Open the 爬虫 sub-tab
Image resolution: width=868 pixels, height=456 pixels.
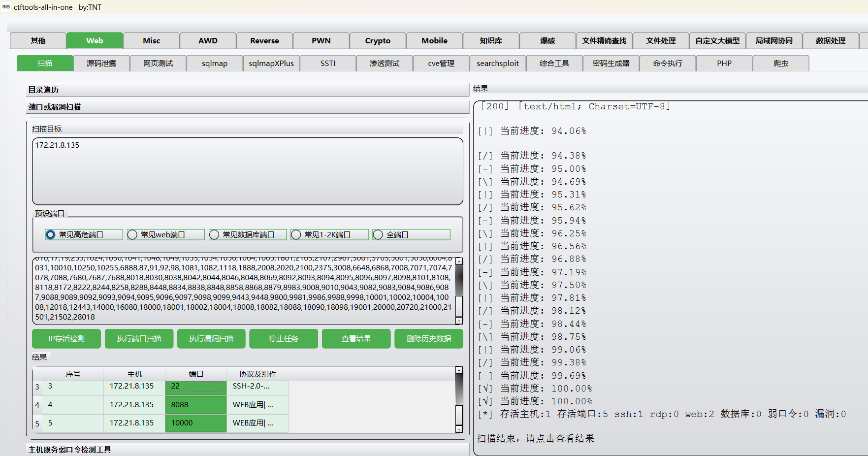(781, 63)
